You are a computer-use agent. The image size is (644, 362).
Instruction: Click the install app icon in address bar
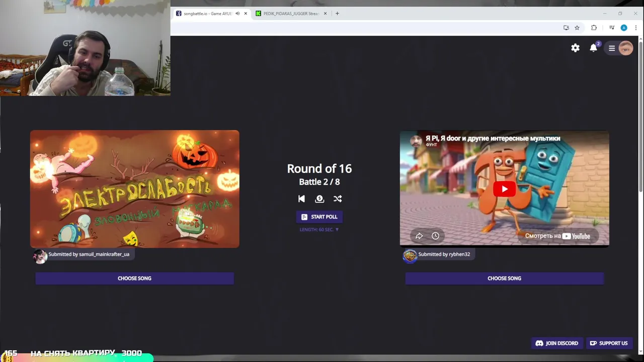[566, 28]
